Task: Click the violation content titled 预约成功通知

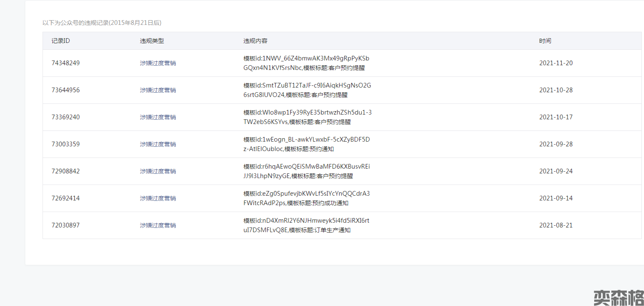Action: [x=306, y=198]
